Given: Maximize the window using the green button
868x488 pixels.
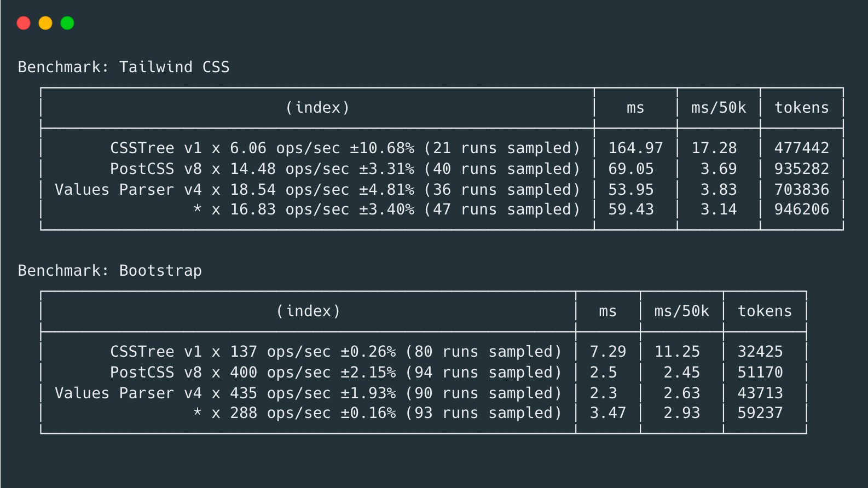Looking at the screenshot, I should coord(67,23).
